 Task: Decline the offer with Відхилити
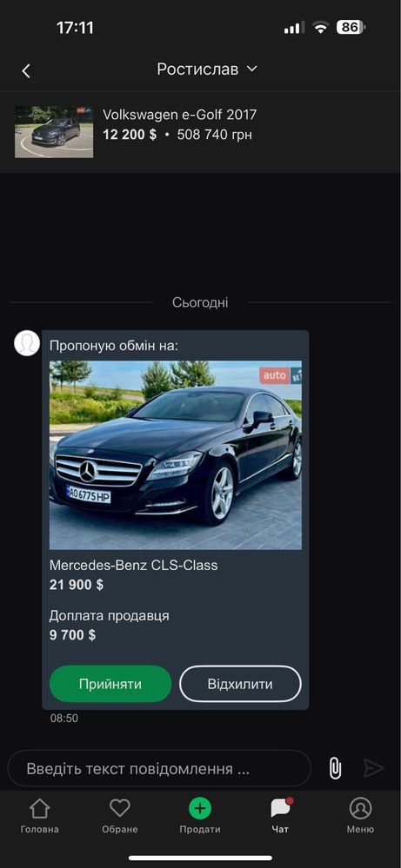240,684
